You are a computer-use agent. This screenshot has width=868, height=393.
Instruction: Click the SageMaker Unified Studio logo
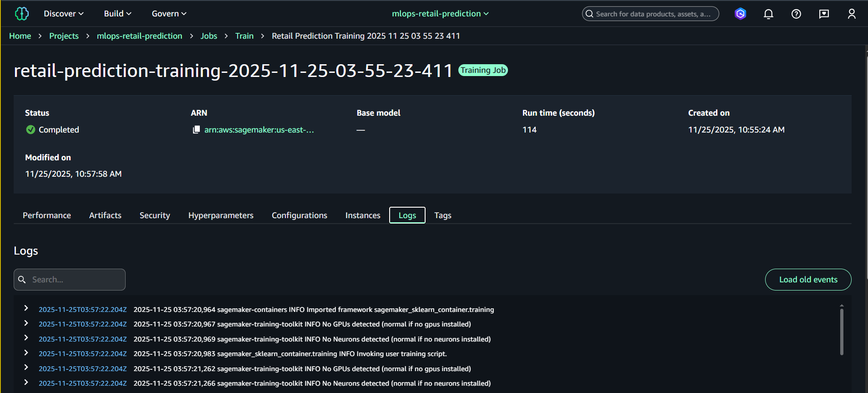(22, 14)
